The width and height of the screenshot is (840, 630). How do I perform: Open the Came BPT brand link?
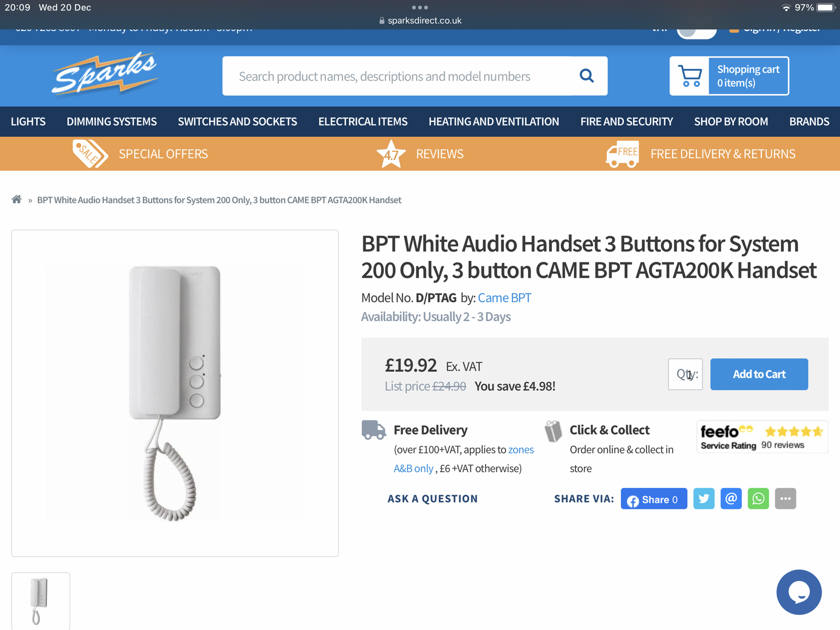coord(504,298)
